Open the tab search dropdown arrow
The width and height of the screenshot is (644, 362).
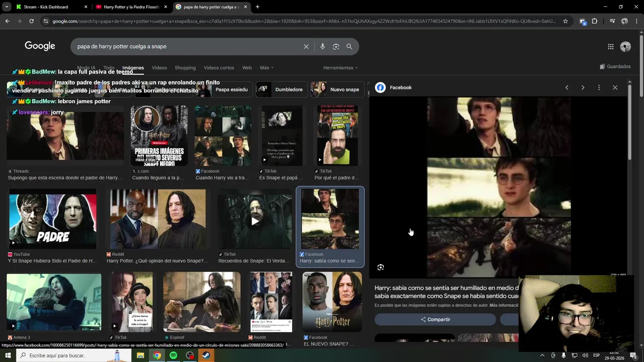tap(7, 7)
